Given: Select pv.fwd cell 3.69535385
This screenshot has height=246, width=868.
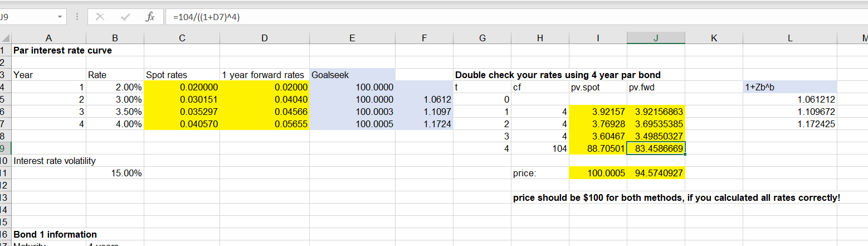Looking at the screenshot, I should tap(656, 124).
